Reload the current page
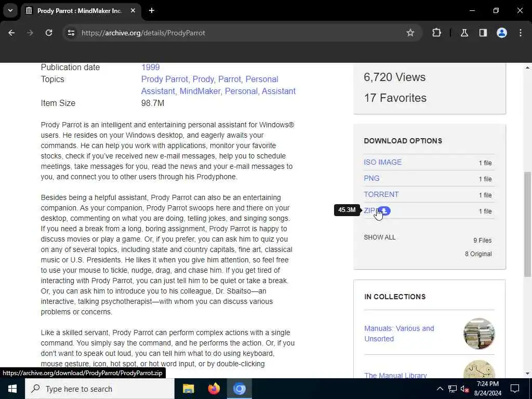The width and height of the screenshot is (532, 399). click(x=49, y=33)
